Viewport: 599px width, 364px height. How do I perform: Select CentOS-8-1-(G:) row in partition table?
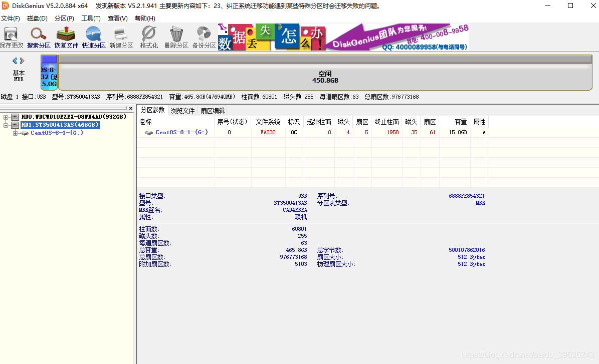pos(313,132)
